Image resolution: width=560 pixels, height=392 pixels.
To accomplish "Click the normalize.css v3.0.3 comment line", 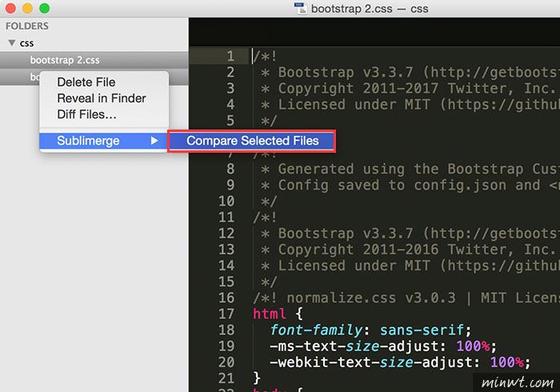I will click(406, 298).
